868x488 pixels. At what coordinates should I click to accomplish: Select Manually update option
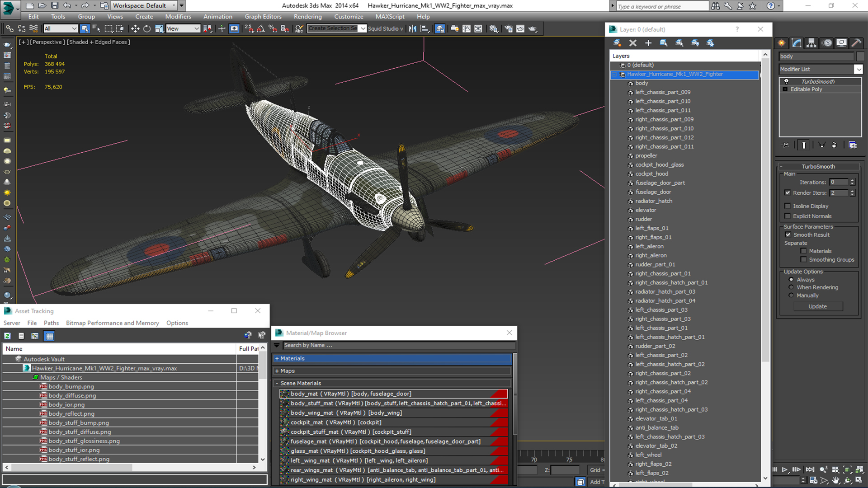coord(791,296)
